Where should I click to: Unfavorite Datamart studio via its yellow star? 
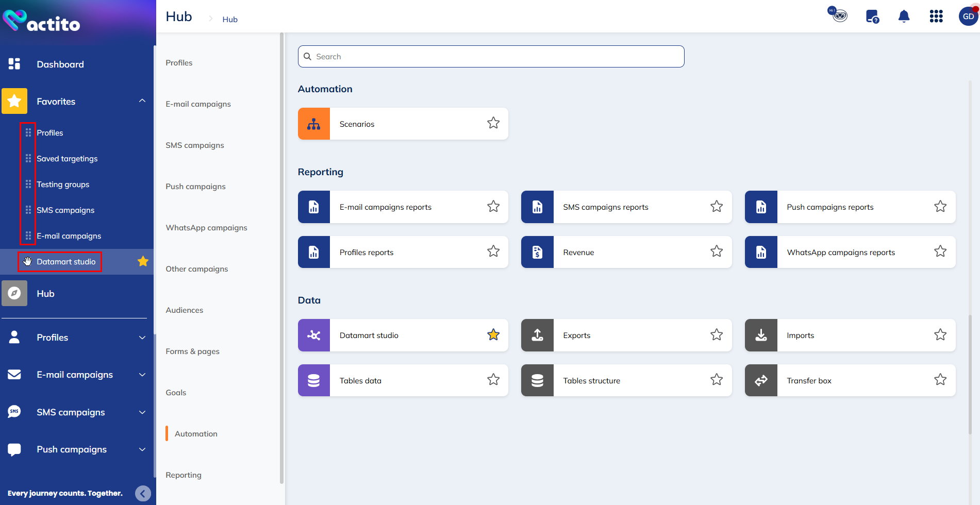tap(493, 334)
